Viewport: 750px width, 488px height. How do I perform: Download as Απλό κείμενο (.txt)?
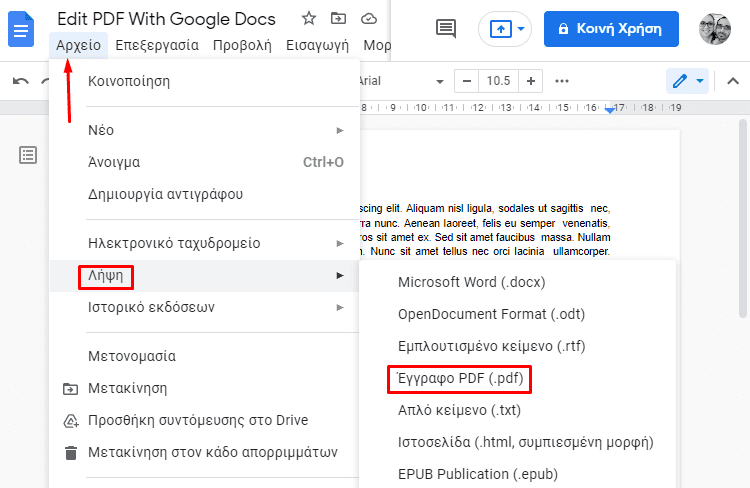coord(518,410)
